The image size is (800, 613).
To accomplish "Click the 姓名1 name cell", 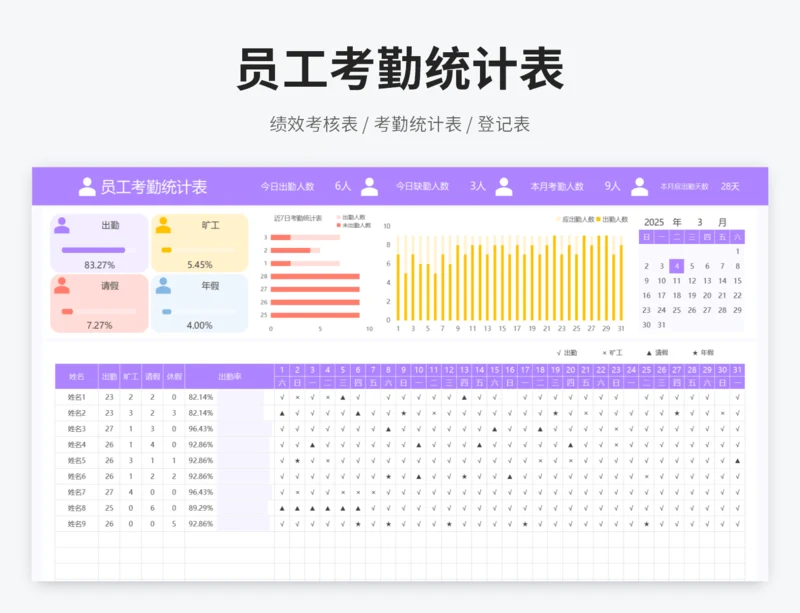I will tap(77, 397).
